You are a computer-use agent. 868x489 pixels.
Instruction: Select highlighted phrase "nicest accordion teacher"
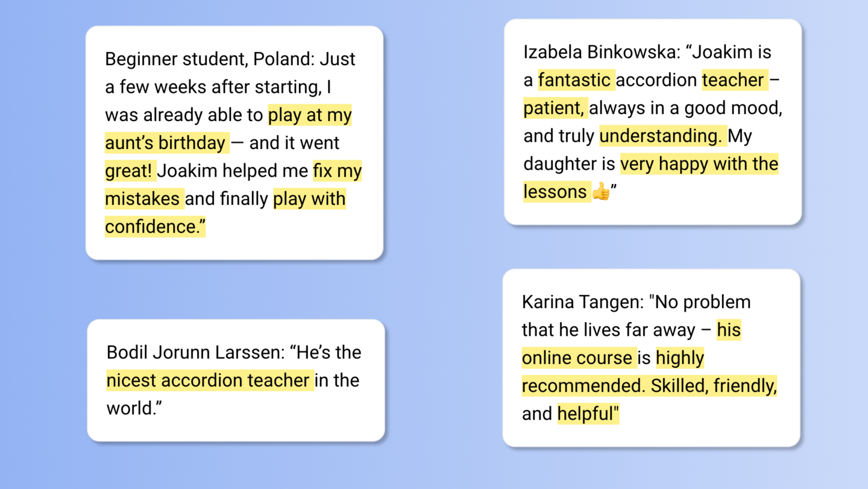(x=209, y=380)
